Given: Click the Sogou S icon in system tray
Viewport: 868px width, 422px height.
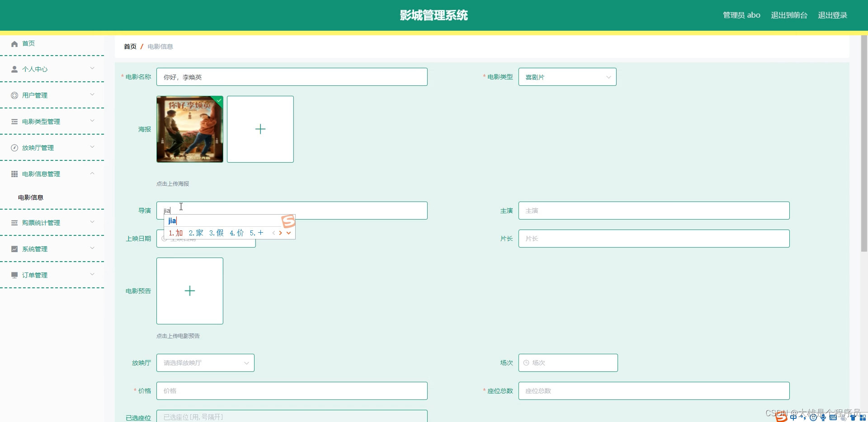Looking at the screenshot, I should (781, 417).
